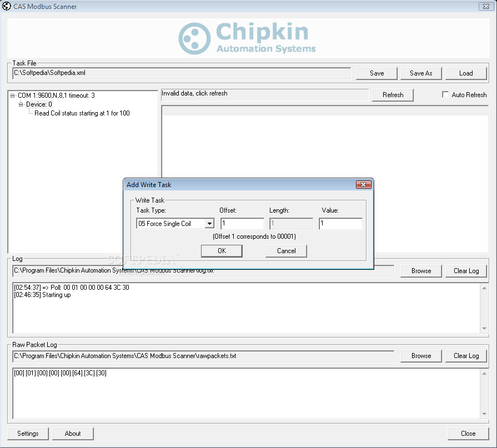Select the Device: 0 tree item

coord(39,104)
